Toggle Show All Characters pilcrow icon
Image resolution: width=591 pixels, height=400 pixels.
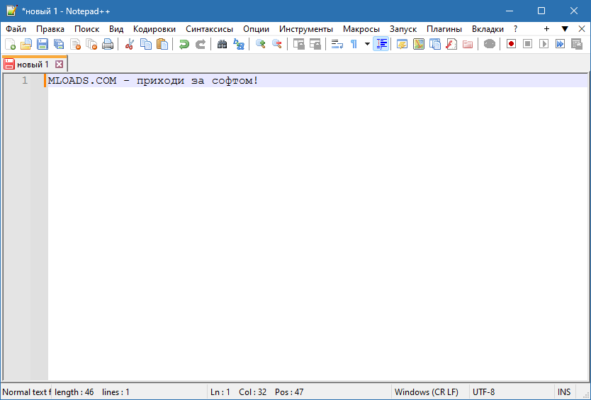[354, 44]
